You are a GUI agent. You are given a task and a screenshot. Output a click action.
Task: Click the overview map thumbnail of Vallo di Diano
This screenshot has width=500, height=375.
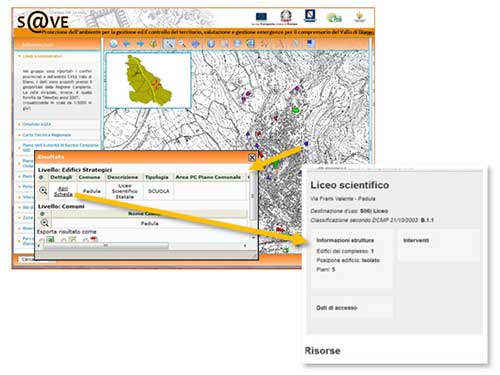[148, 80]
